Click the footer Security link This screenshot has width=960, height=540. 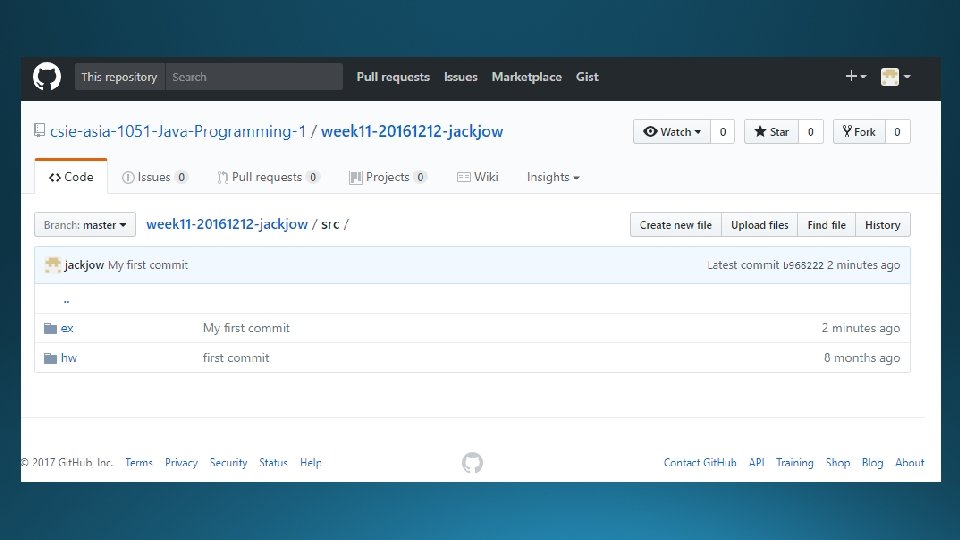pos(228,463)
